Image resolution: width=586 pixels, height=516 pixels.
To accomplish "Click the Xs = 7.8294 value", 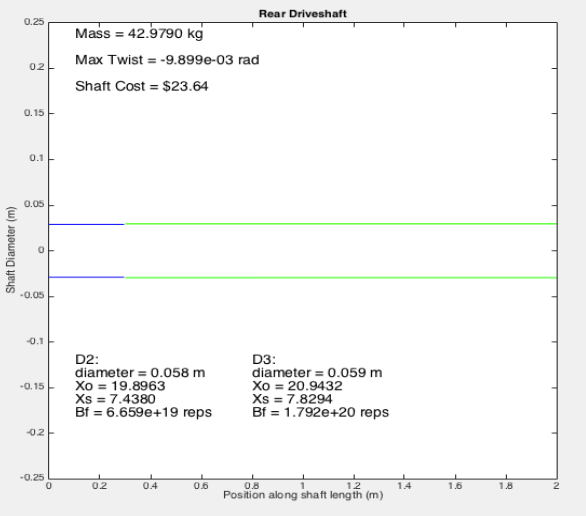I will [x=292, y=399].
